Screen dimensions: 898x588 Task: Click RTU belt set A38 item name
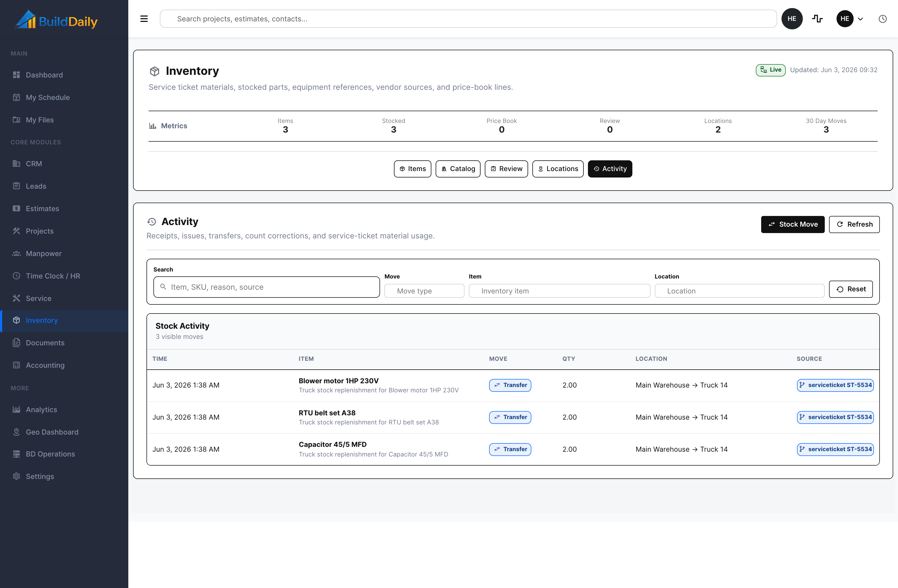327,413
